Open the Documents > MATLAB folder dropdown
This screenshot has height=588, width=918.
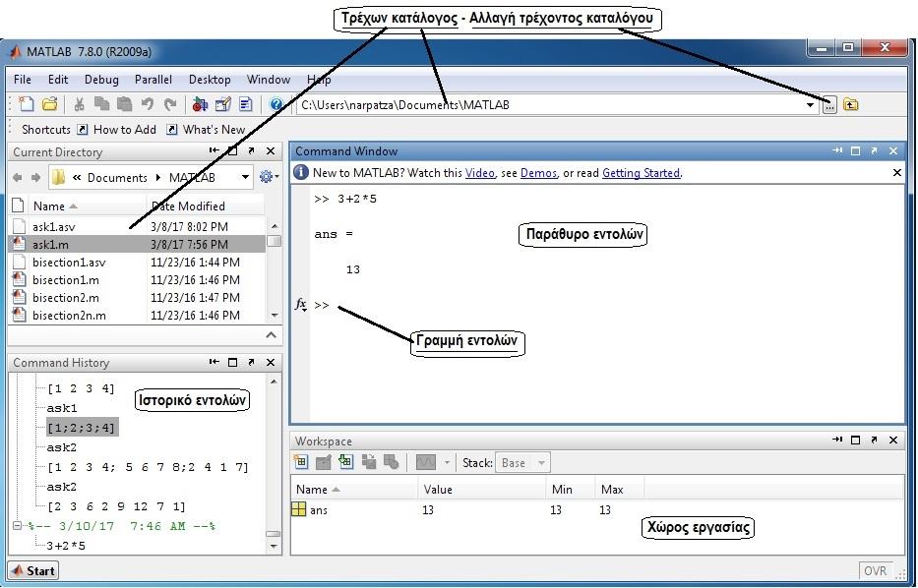245,177
